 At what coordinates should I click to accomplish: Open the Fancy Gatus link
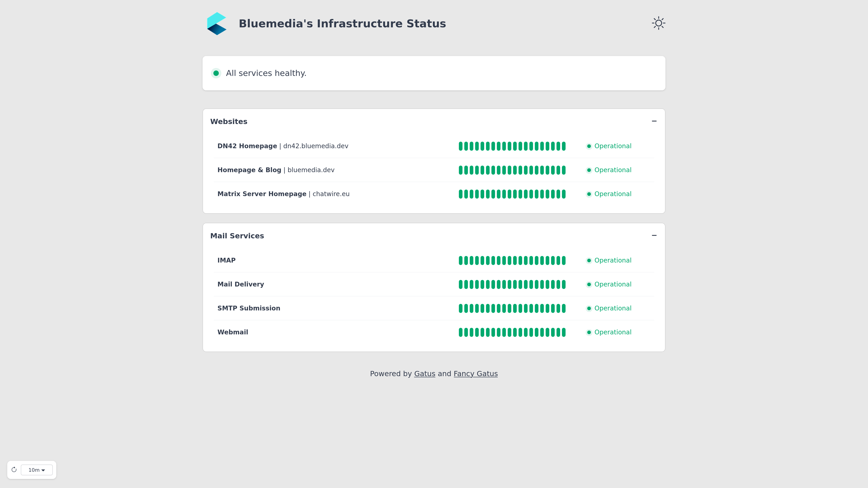tap(475, 373)
